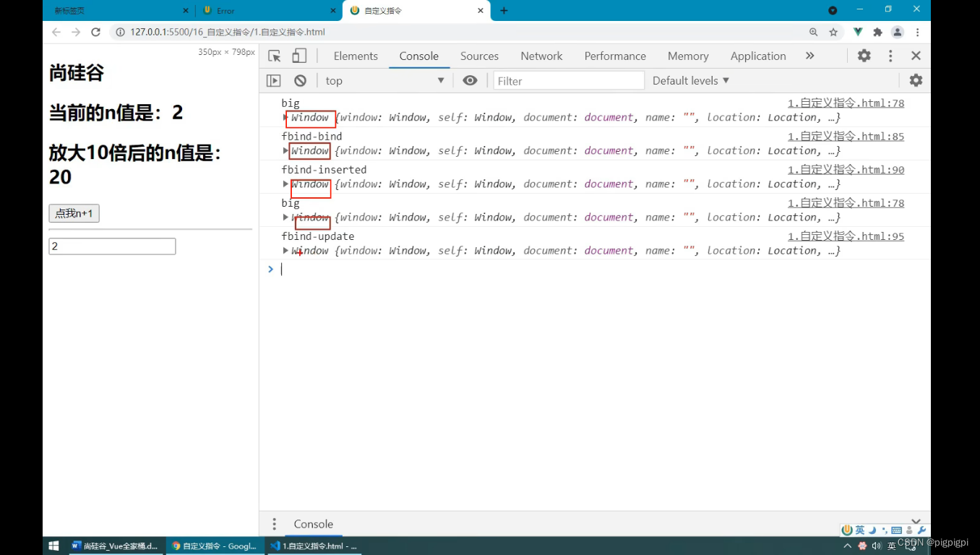Reload the current page
This screenshot has width=980, height=555.
(95, 32)
